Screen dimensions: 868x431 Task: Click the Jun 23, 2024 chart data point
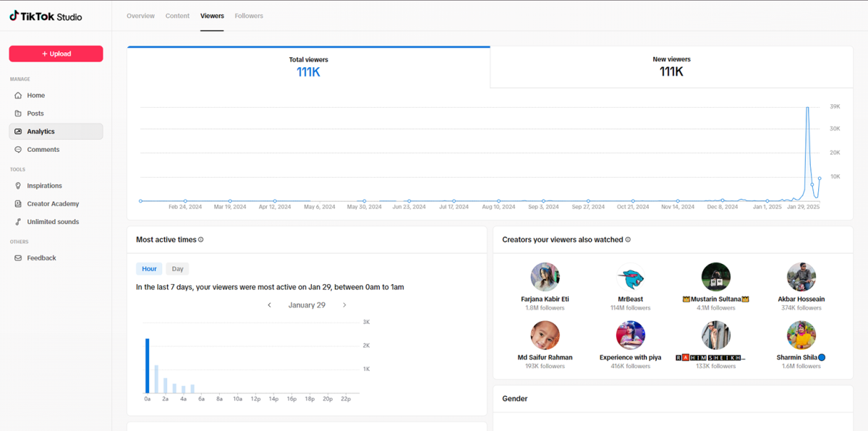(x=409, y=201)
